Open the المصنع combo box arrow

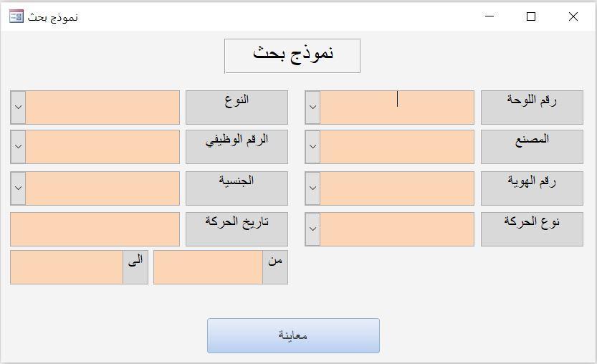click(312, 147)
